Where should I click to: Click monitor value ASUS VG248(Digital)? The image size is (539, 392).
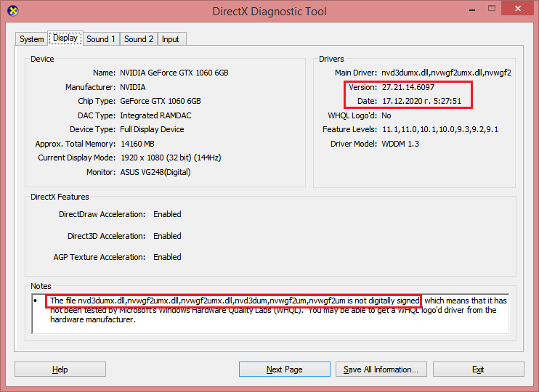[155, 172]
